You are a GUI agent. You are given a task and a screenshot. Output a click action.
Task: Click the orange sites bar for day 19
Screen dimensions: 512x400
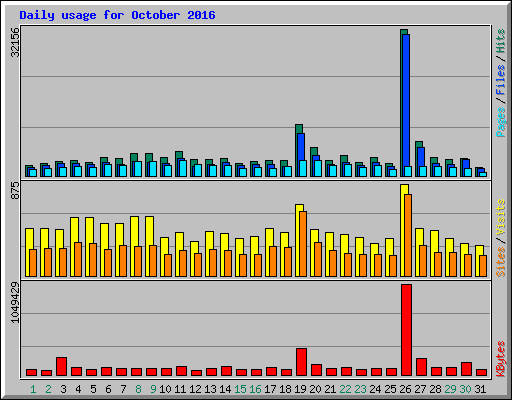(x=303, y=244)
